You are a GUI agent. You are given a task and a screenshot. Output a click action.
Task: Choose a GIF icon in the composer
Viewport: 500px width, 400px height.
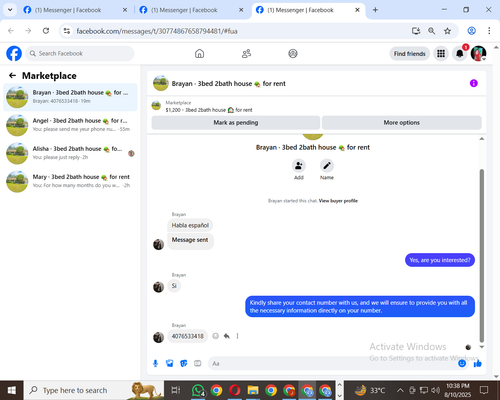[198, 363]
